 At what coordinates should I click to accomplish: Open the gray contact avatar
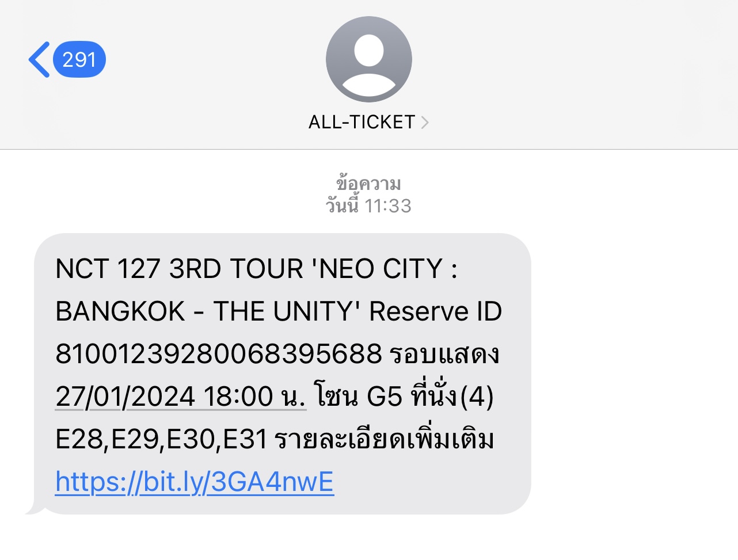pyautogui.click(x=368, y=59)
